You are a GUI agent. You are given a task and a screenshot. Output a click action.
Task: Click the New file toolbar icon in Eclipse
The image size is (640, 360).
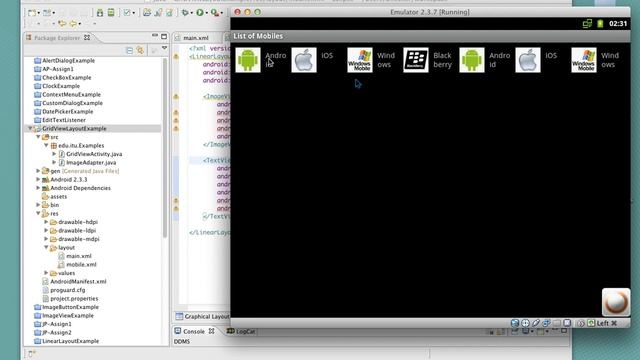click(x=31, y=13)
